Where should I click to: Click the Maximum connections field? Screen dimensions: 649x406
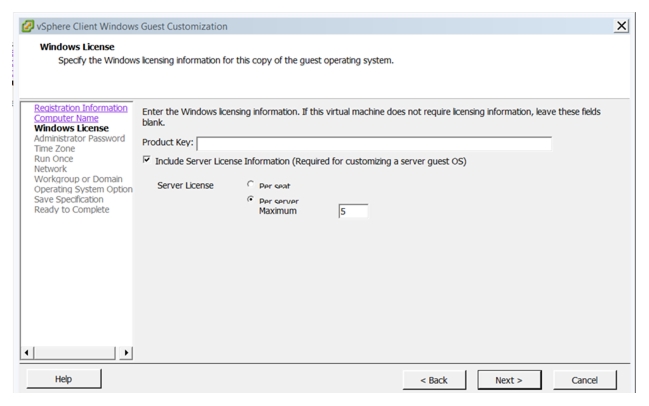(x=353, y=211)
